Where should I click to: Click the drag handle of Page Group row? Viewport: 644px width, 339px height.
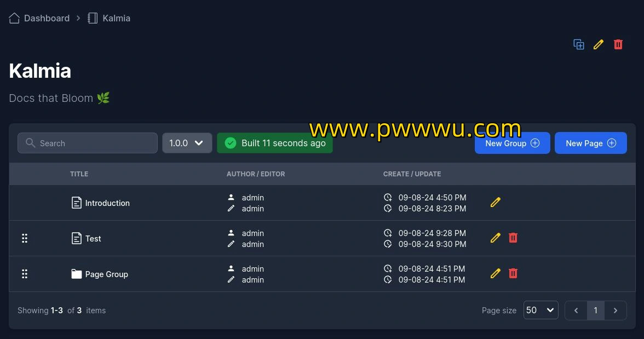coord(25,274)
